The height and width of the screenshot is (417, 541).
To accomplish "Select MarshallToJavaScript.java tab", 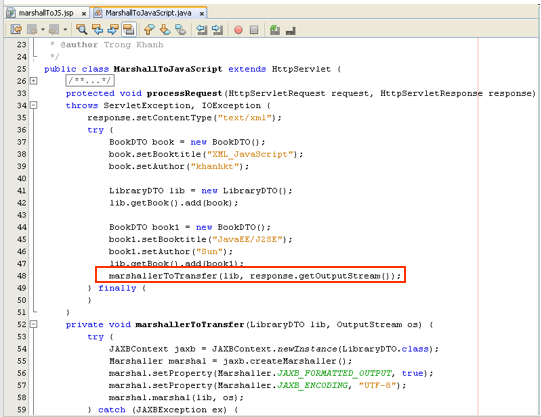I will 148,13.
